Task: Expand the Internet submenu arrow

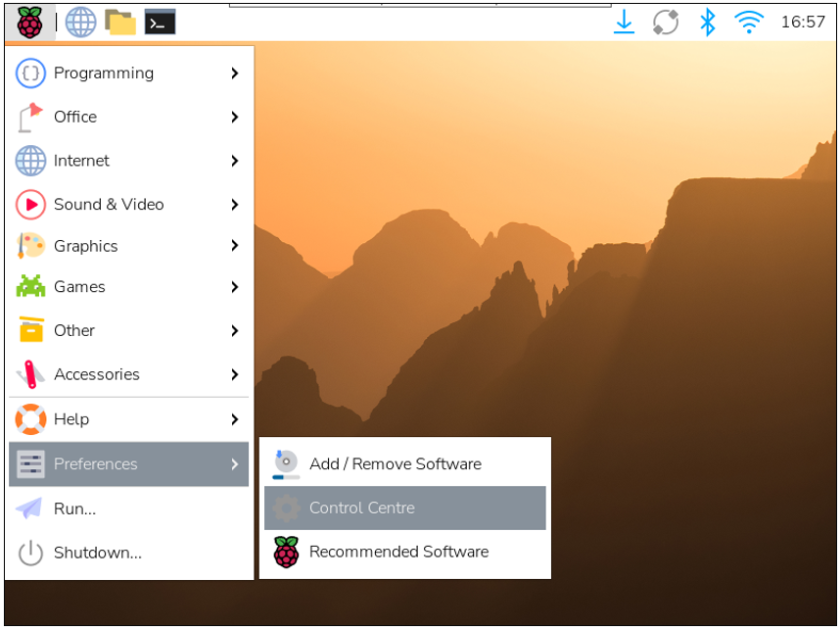Action: coord(235,161)
